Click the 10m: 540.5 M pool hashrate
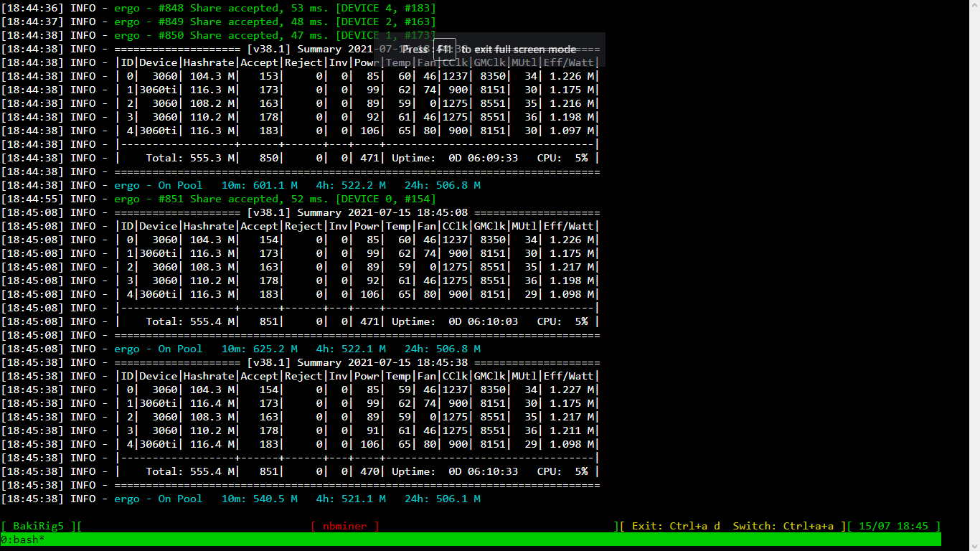The width and height of the screenshot is (980, 551). click(259, 499)
